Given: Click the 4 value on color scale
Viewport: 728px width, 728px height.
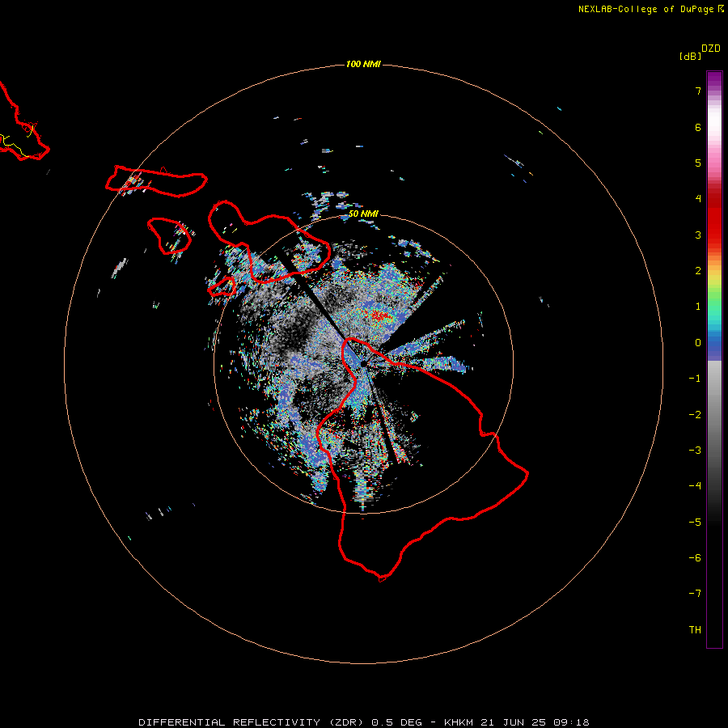Looking at the screenshot, I should (x=698, y=199).
